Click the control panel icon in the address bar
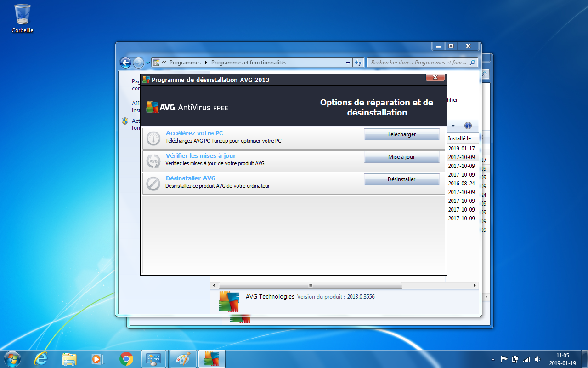Screen dimensions: 588x368 click(156, 63)
